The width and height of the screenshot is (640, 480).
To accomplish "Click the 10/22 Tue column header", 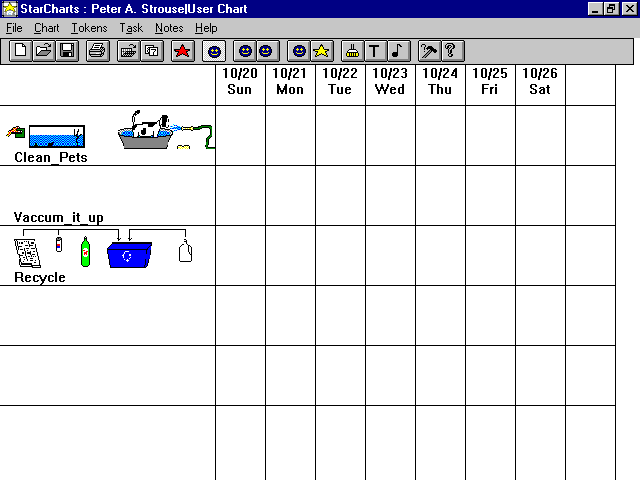I will 340,82.
